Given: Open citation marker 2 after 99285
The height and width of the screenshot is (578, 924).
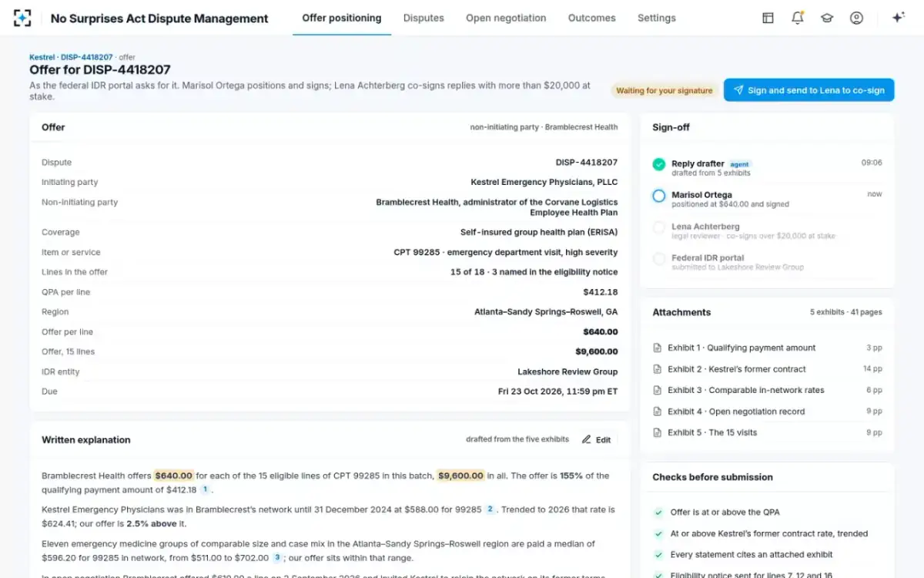Looking at the screenshot, I should (x=490, y=509).
